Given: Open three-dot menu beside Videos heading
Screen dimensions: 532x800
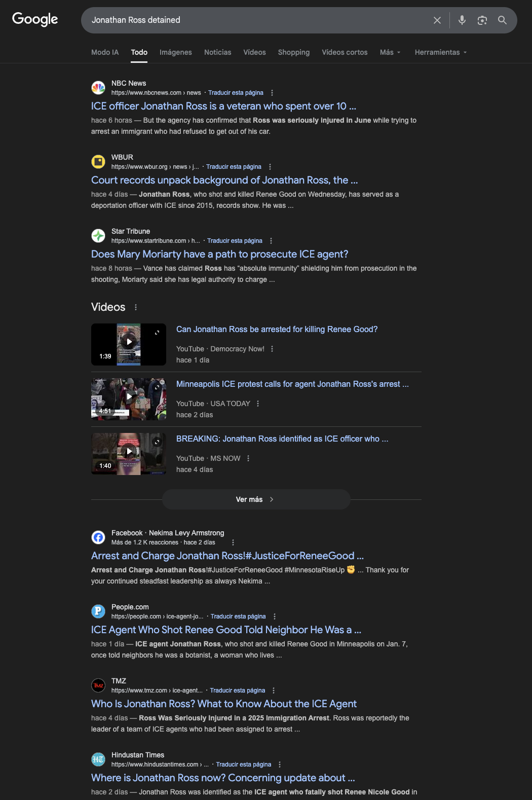Looking at the screenshot, I should 136,307.
